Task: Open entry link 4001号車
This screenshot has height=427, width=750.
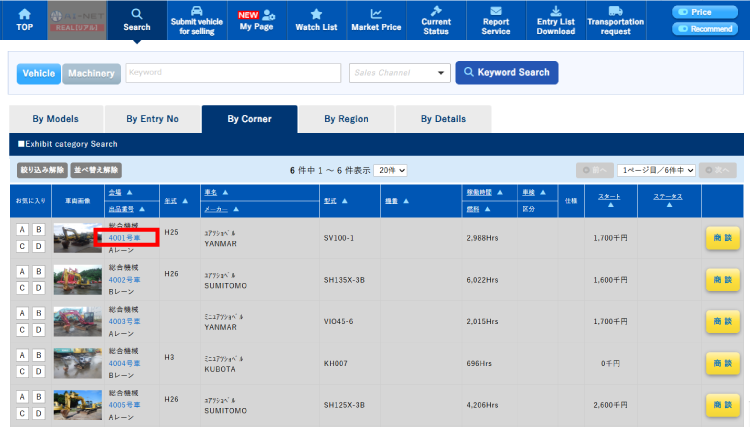Action: (x=124, y=238)
